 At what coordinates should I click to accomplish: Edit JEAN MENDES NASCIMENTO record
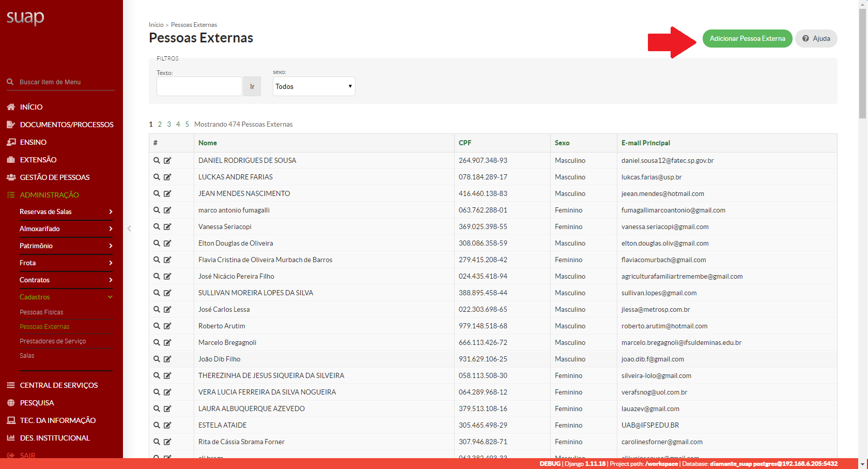[167, 193]
